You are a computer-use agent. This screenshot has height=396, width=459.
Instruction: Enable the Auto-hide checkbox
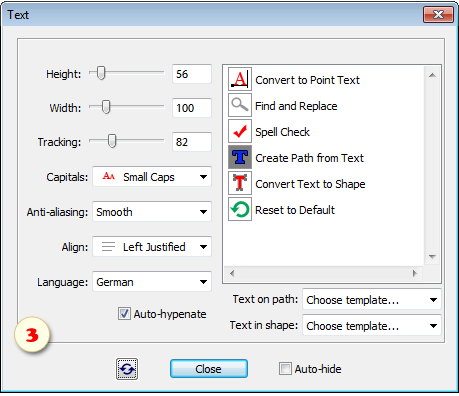[285, 369]
